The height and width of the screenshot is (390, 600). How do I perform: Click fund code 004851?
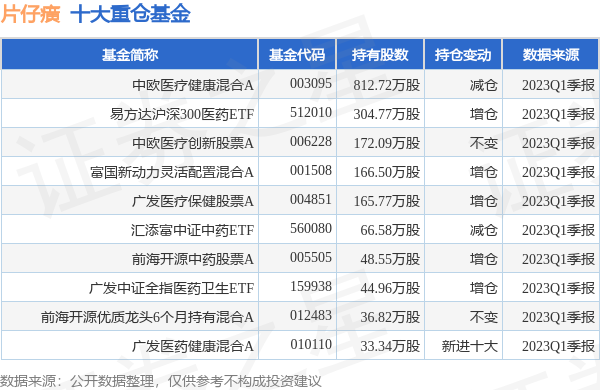coord(311,199)
